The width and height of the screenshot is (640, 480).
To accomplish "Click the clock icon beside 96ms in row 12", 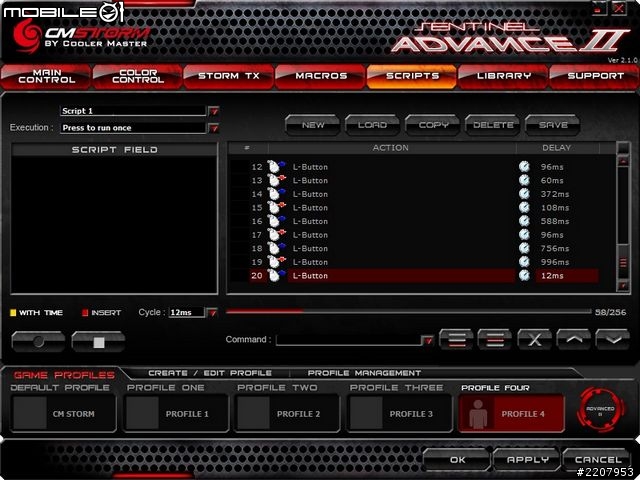I will coord(524,167).
